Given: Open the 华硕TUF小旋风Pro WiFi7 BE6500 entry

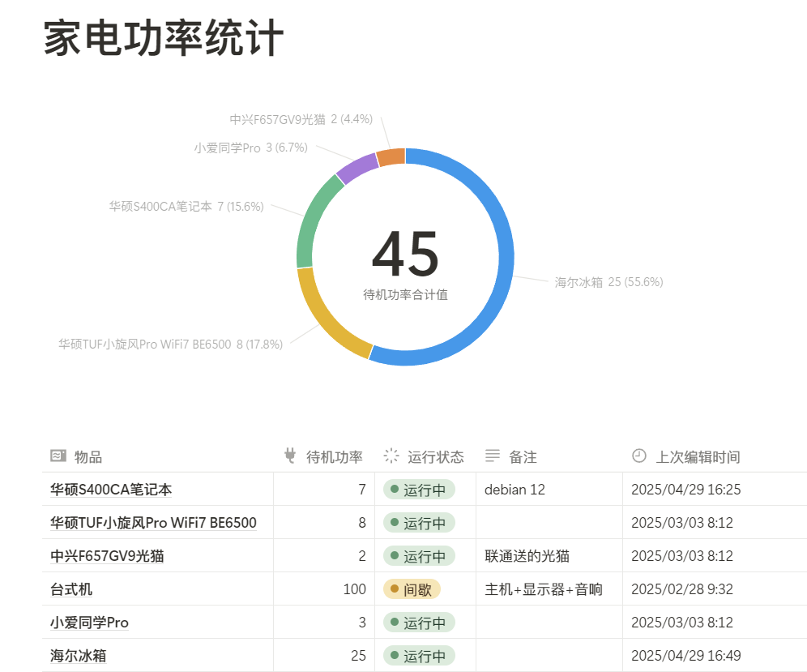Looking at the screenshot, I should pyautogui.click(x=153, y=523).
